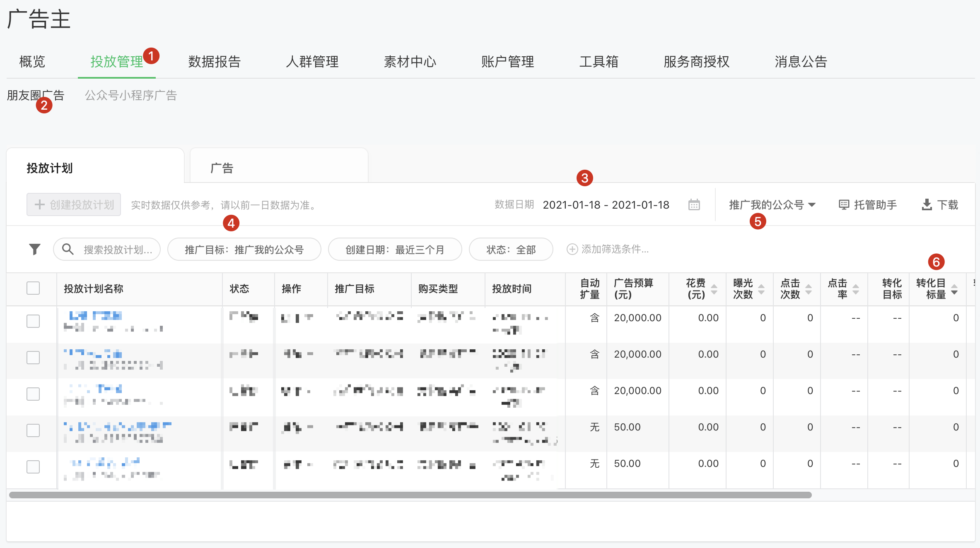This screenshot has height=548, width=980.
Task: Open the fourth plan name link
Action: point(118,426)
